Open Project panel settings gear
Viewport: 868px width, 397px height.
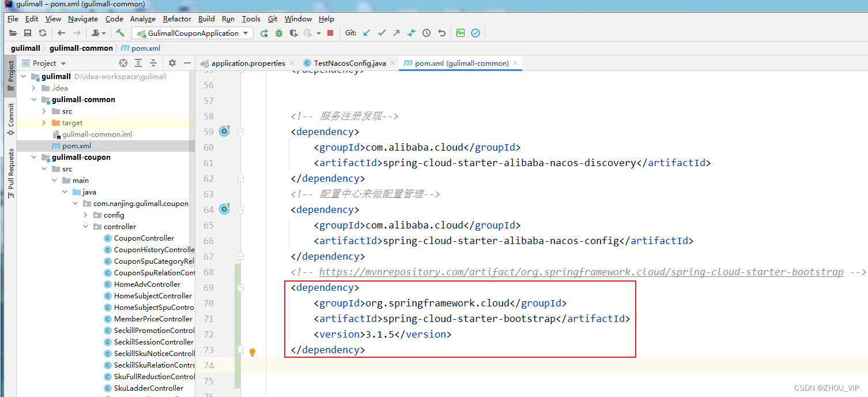point(172,63)
